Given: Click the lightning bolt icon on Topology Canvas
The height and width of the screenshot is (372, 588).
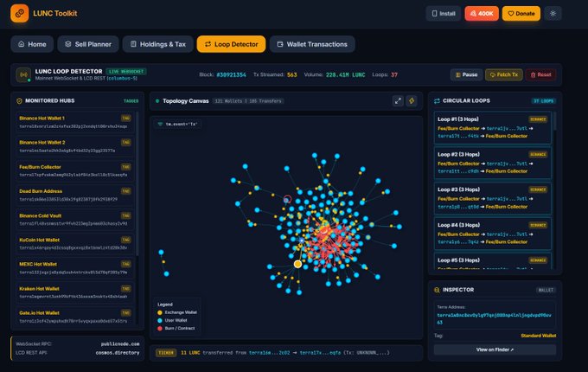Looking at the screenshot, I should click(412, 101).
